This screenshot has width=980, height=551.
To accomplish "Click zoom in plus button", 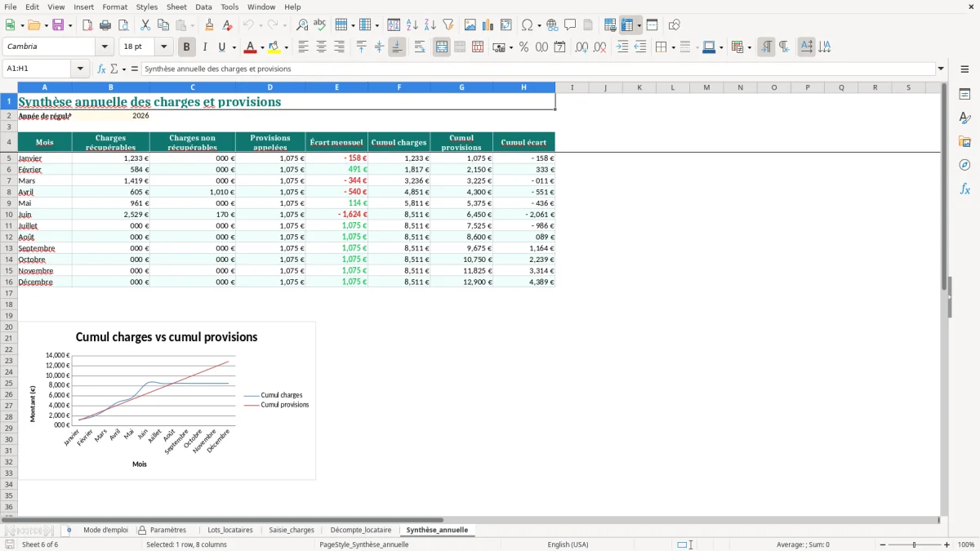I will [x=947, y=544].
